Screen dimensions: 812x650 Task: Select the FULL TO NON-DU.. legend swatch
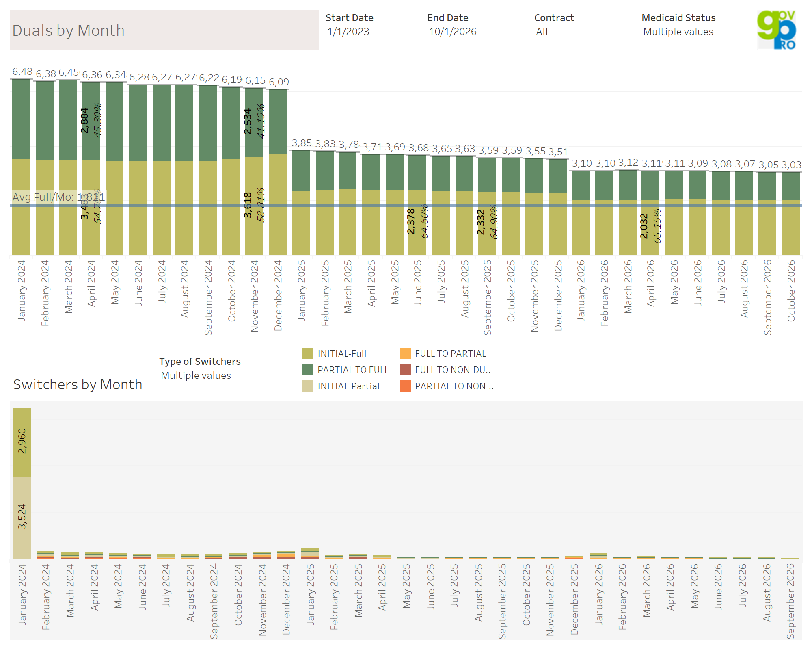[x=405, y=370]
